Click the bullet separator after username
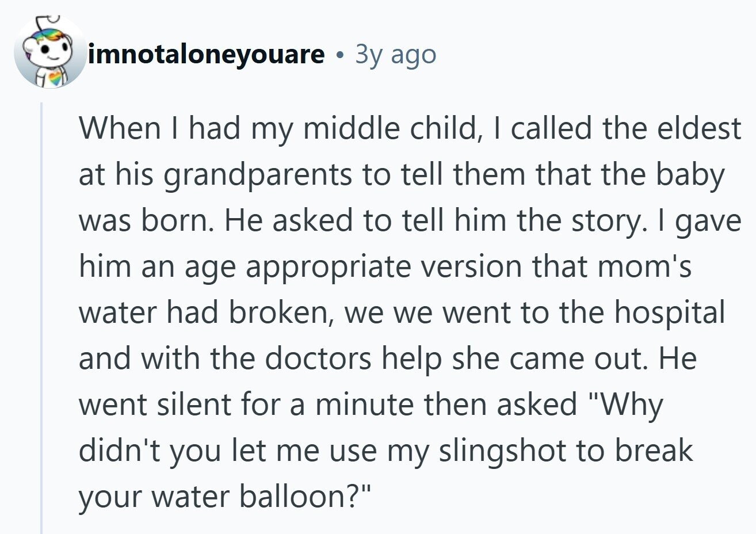This screenshot has width=756, height=534. point(341,56)
